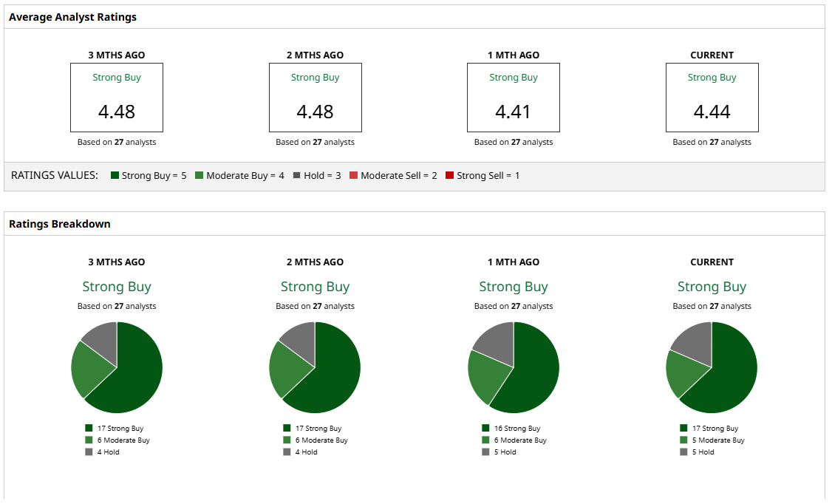The width and height of the screenshot is (832, 504).
Task: Click the CURRENT pie chart
Action: point(712,368)
